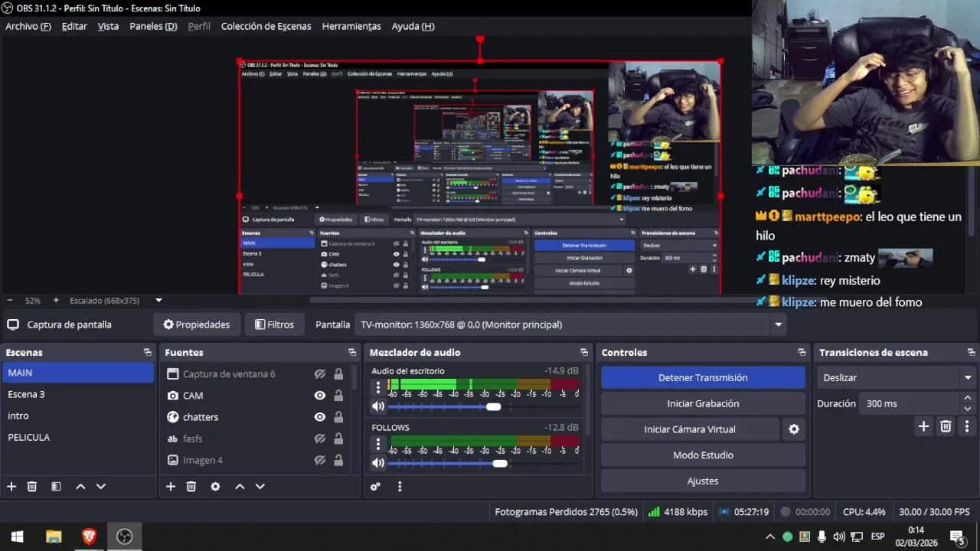Open FOLLOWS channel options dots
Screen dimensions: 980x551
click(x=378, y=444)
